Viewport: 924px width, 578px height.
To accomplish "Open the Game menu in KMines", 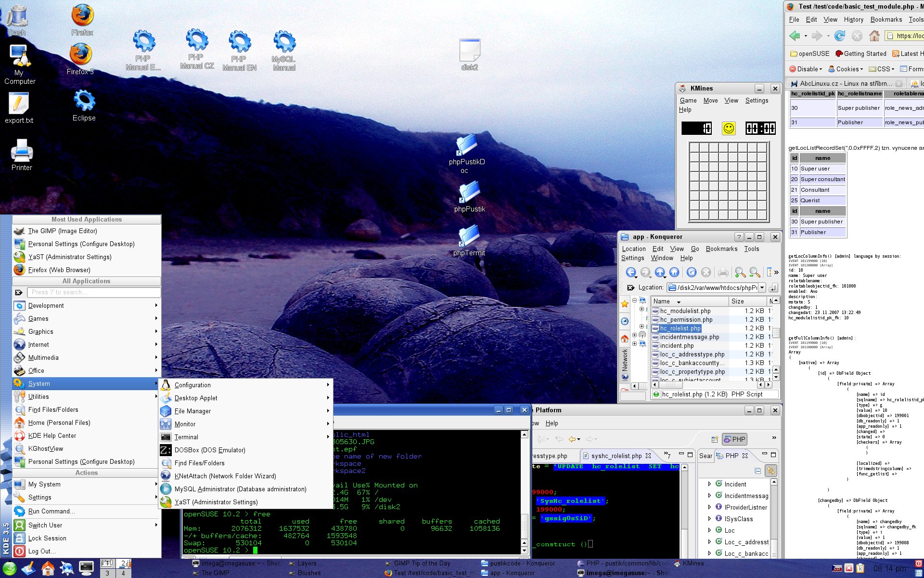I will (x=688, y=100).
